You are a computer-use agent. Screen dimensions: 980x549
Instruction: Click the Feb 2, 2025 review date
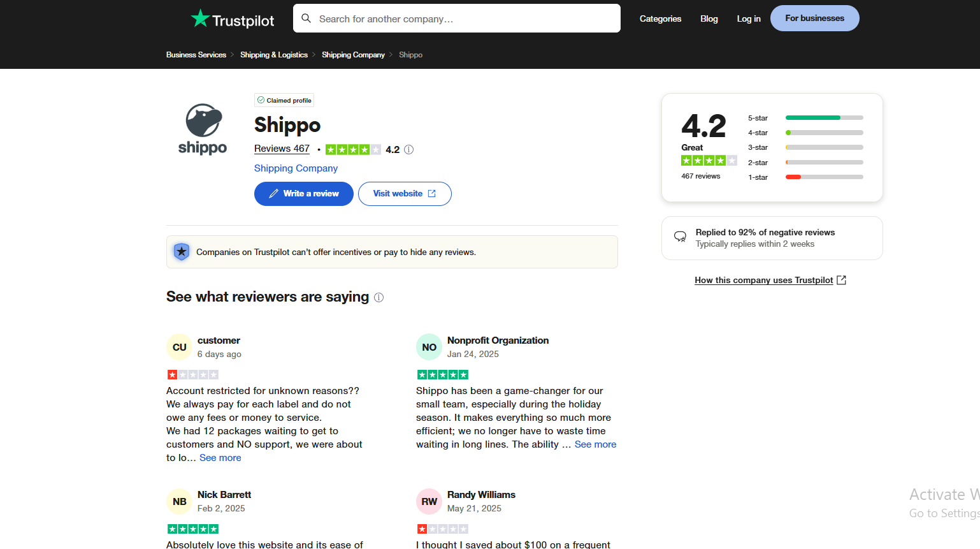point(221,509)
